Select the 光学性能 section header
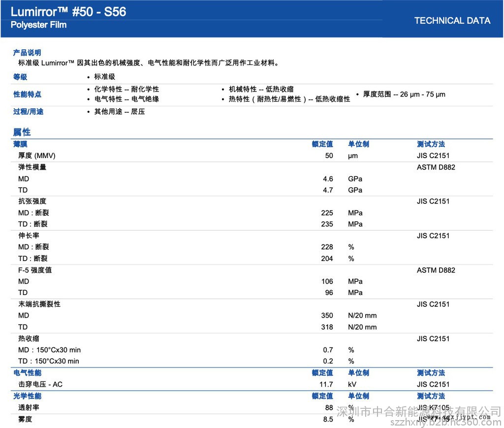 (27, 396)
